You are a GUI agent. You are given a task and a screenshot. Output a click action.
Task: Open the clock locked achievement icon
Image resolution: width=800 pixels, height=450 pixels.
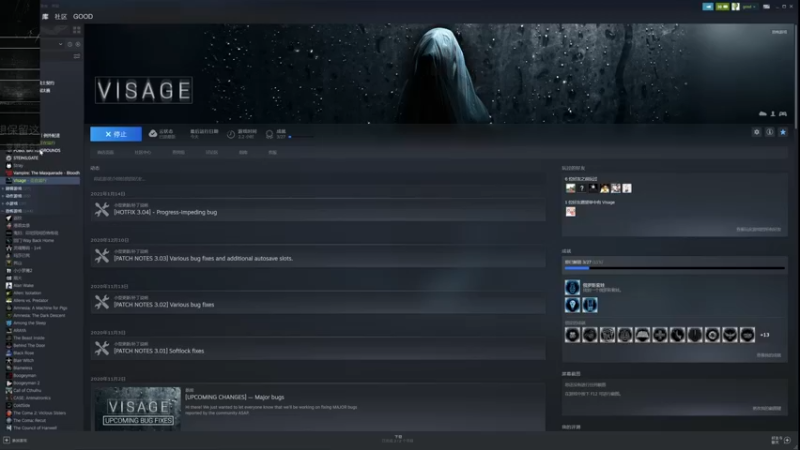pyautogui.click(x=677, y=335)
